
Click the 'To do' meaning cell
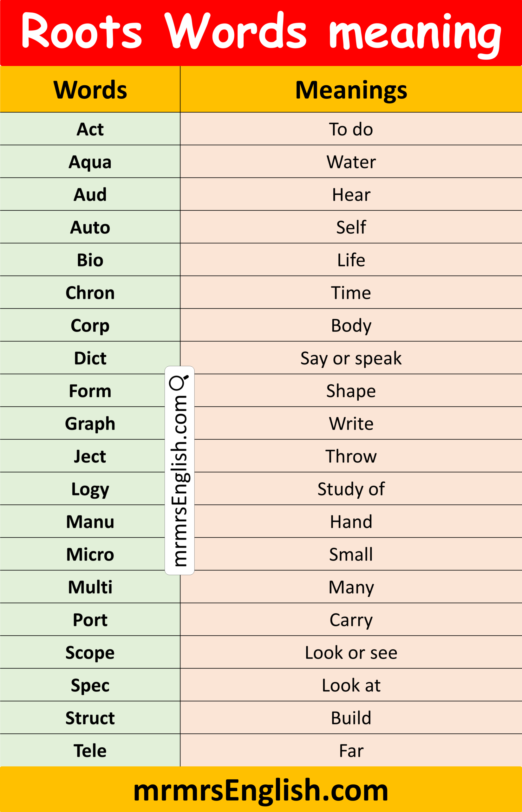[x=351, y=129]
